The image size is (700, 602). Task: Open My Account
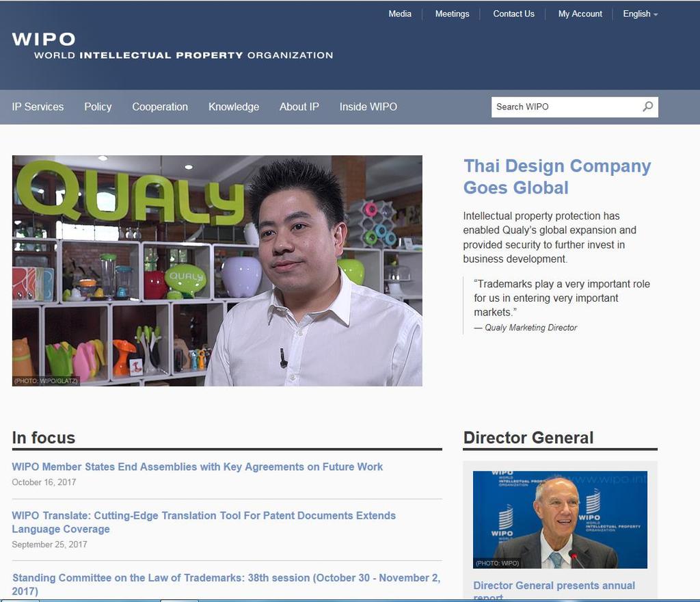click(x=580, y=14)
